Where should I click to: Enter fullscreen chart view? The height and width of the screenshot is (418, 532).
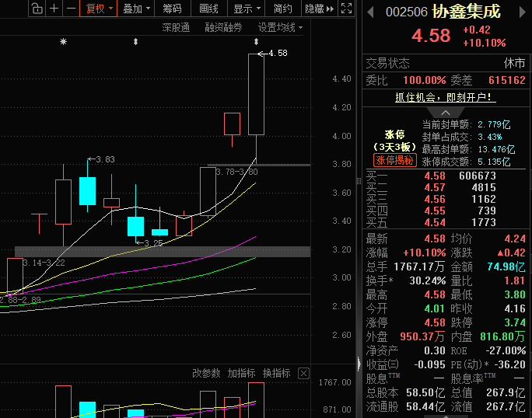click(x=346, y=9)
